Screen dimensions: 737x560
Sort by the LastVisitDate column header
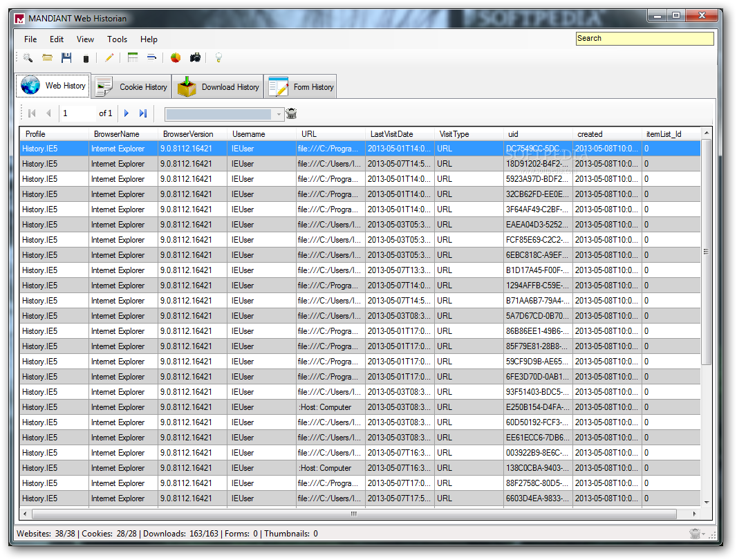(400, 134)
